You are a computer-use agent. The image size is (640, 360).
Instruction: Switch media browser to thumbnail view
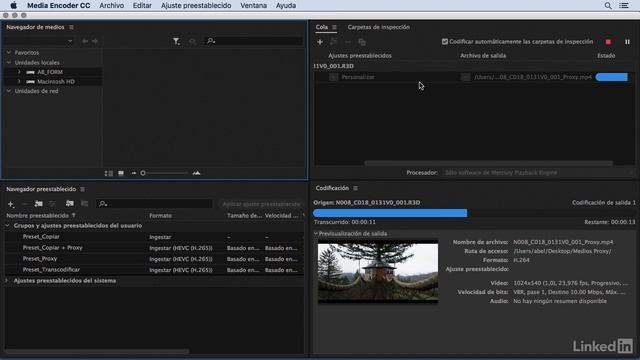(121, 173)
